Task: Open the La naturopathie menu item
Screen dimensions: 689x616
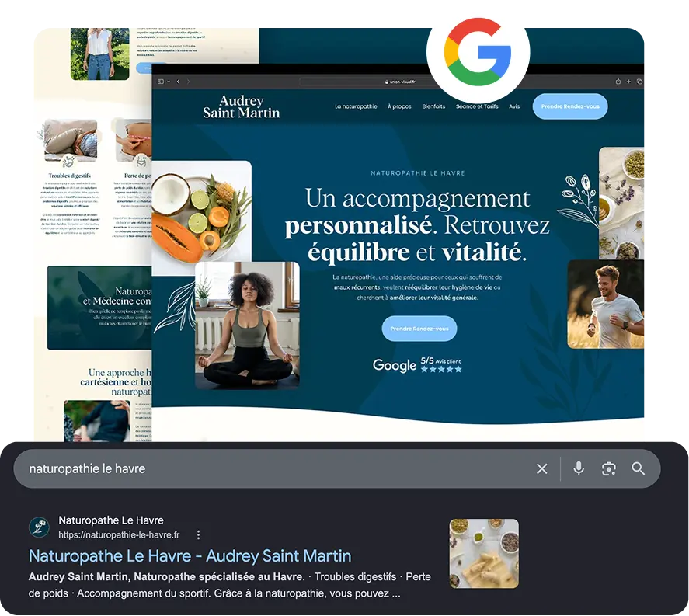Action: (x=356, y=106)
